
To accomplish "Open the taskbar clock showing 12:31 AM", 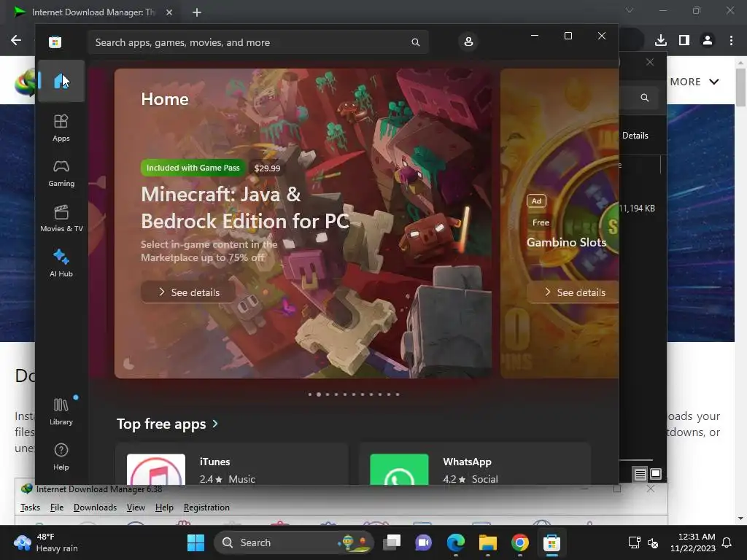I will tap(693, 542).
